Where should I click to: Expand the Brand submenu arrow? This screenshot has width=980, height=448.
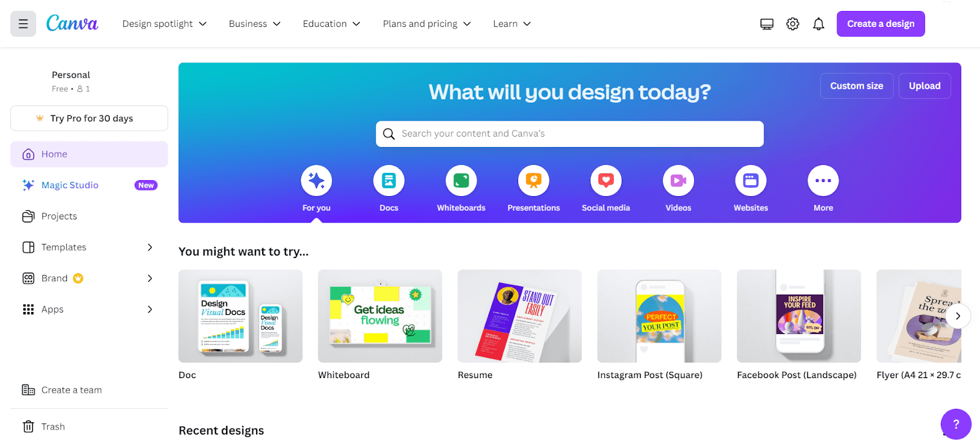coord(150,278)
